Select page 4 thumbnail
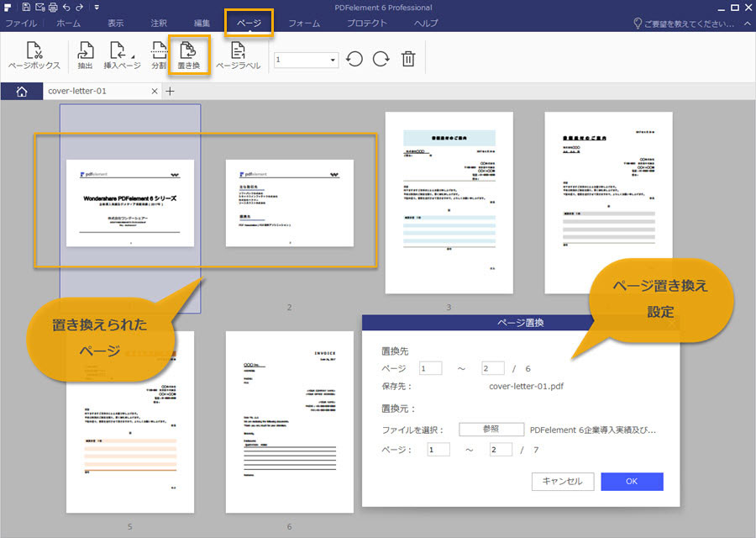756x538 pixels. point(608,203)
